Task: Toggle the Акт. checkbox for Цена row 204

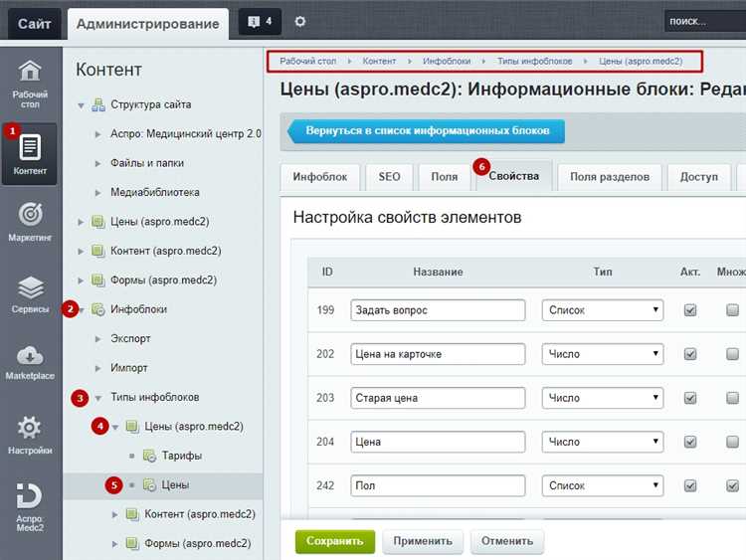Action: 690,442
